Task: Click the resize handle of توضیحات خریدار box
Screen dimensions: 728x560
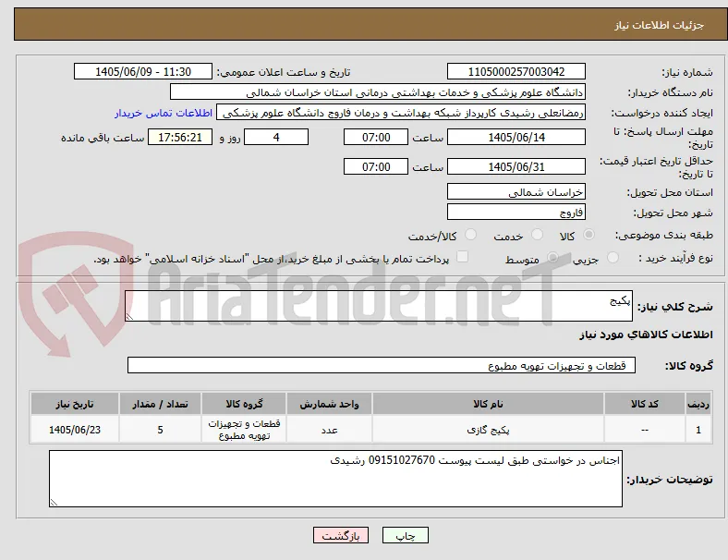Action: (x=54, y=502)
